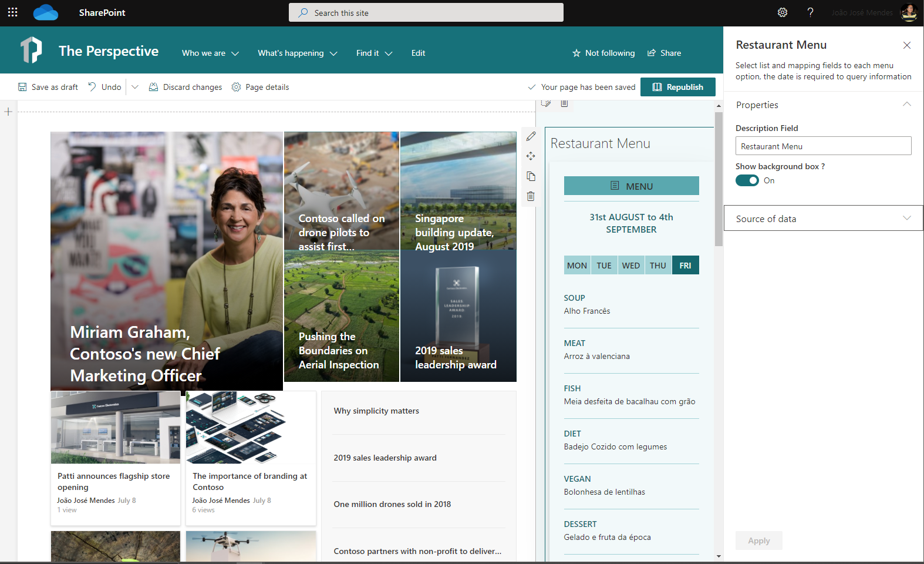Click the Share icon in the site header
Image resolution: width=924 pixels, height=564 pixels.
point(652,53)
